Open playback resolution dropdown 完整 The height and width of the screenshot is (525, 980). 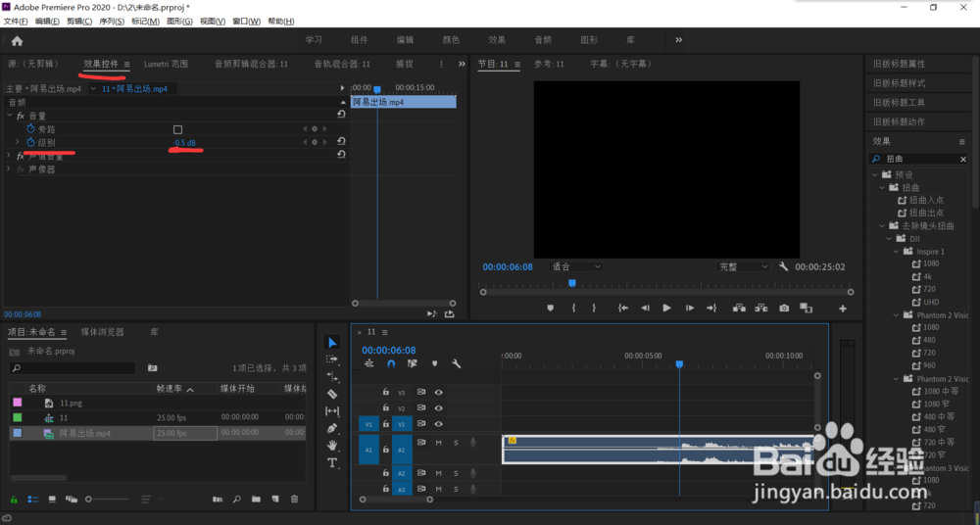pyautogui.click(x=743, y=266)
